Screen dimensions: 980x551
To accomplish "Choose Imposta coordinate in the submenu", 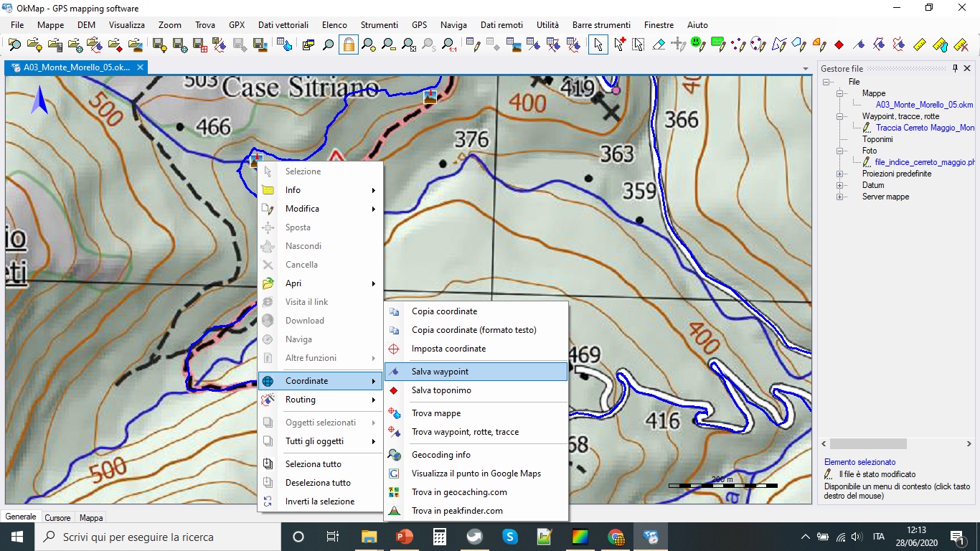I will pyautogui.click(x=476, y=349).
